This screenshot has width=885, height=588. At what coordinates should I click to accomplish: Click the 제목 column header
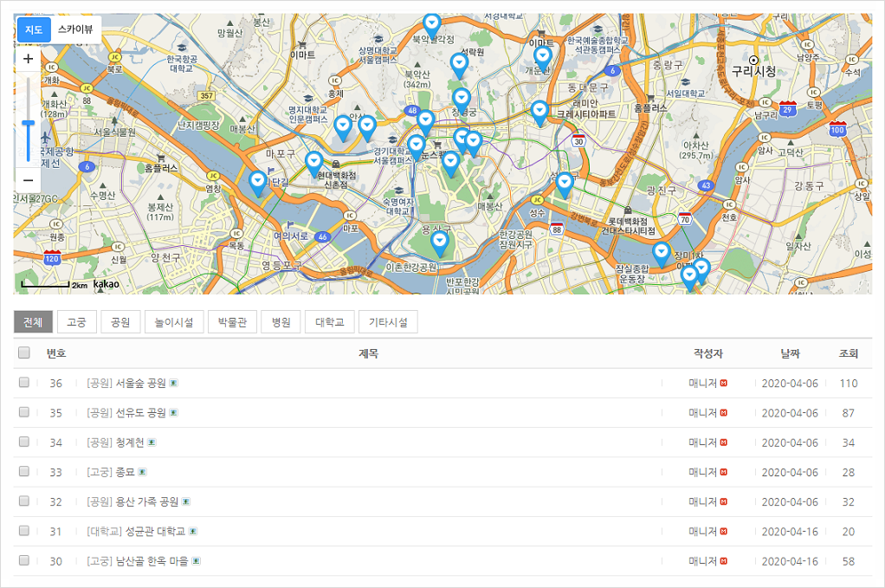(368, 354)
